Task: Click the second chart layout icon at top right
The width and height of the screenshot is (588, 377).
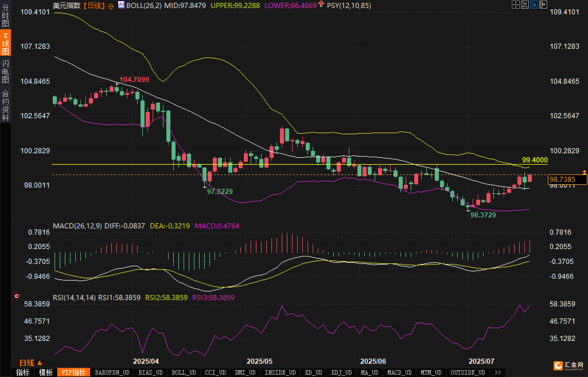Action: tap(525, 5)
